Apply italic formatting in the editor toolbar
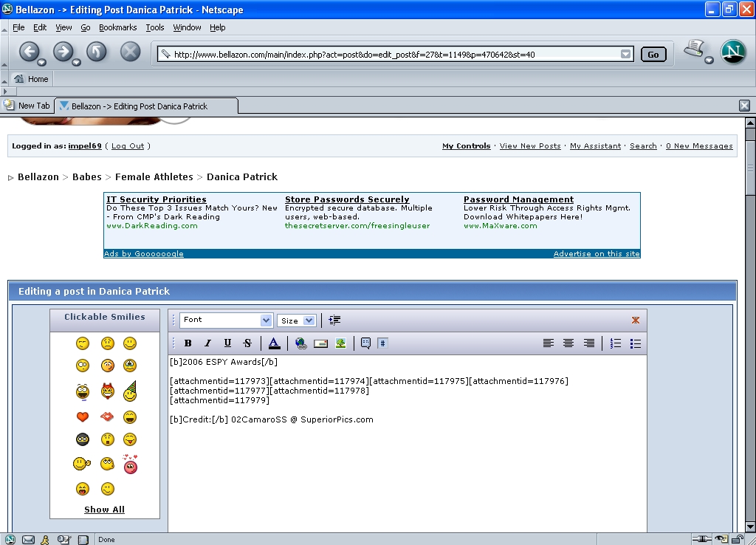The image size is (756, 545). (x=207, y=343)
